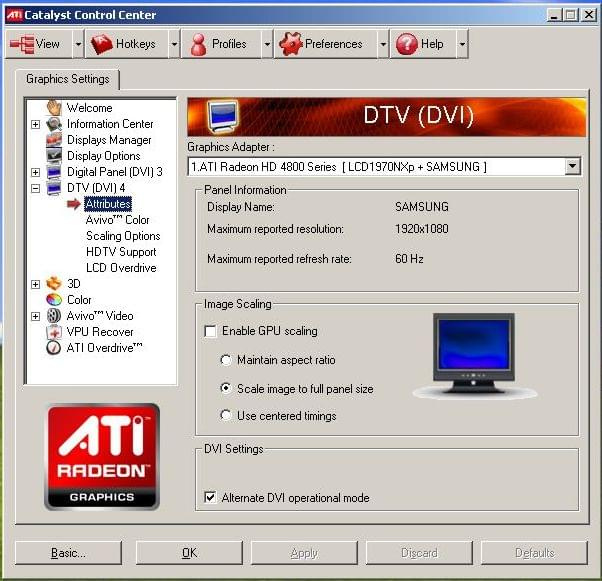This screenshot has height=581, width=602.
Task: Select Scale image to full panel size
Action: coord(226,389)
